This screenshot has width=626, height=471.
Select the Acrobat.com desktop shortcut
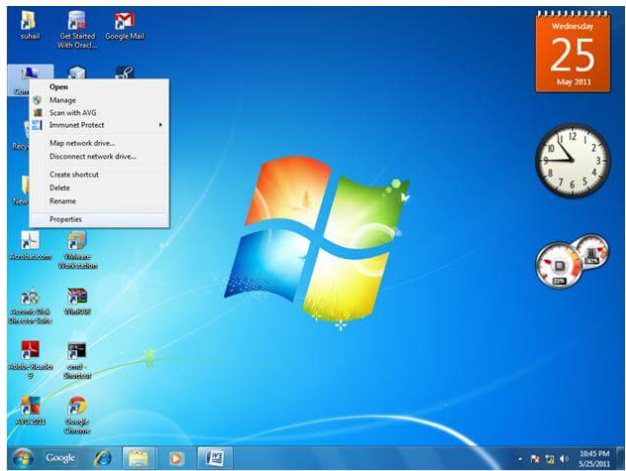pos(30,246)
